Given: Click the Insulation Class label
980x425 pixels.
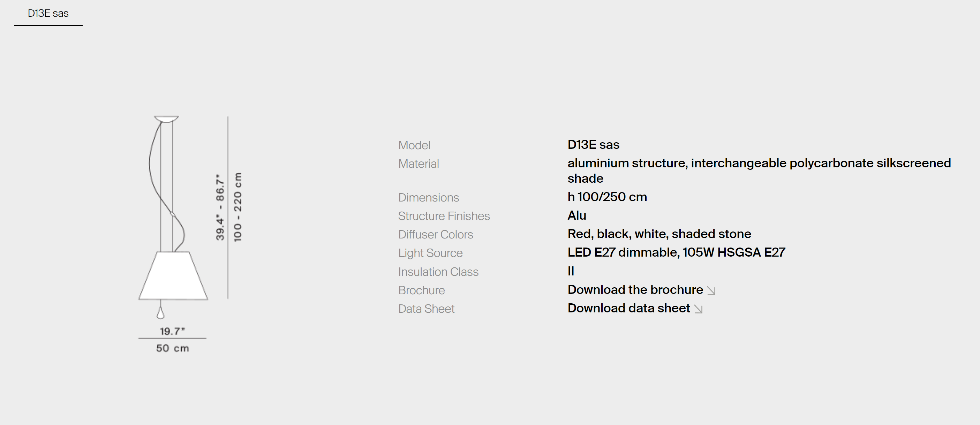Looking at the screenshot, I should [x=438, y=272].
